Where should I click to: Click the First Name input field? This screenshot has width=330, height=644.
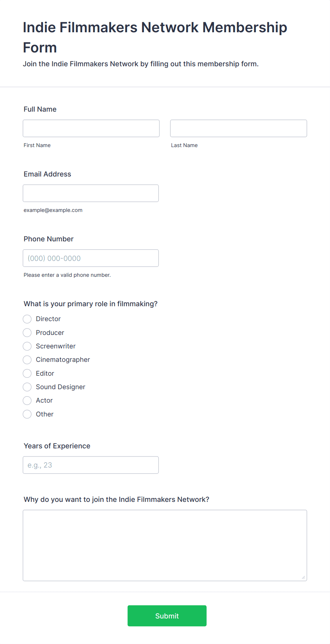[x=91, y=128]
